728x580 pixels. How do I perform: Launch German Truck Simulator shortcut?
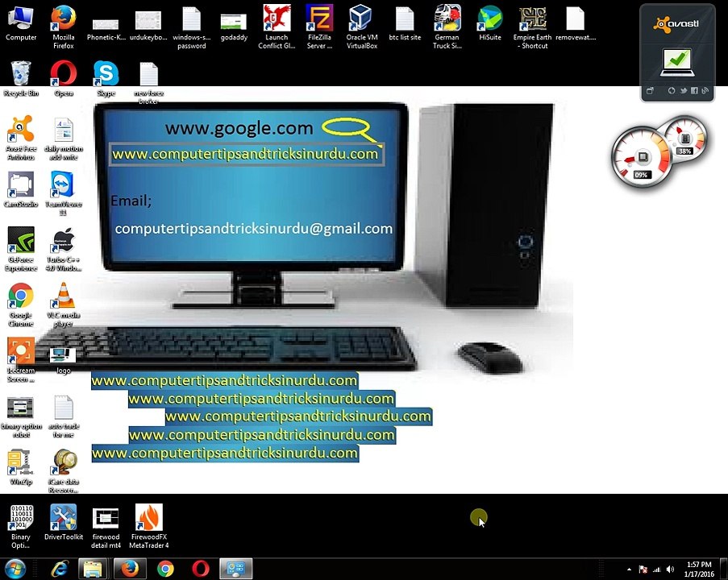pyautogui.click(x=447, y=27)
